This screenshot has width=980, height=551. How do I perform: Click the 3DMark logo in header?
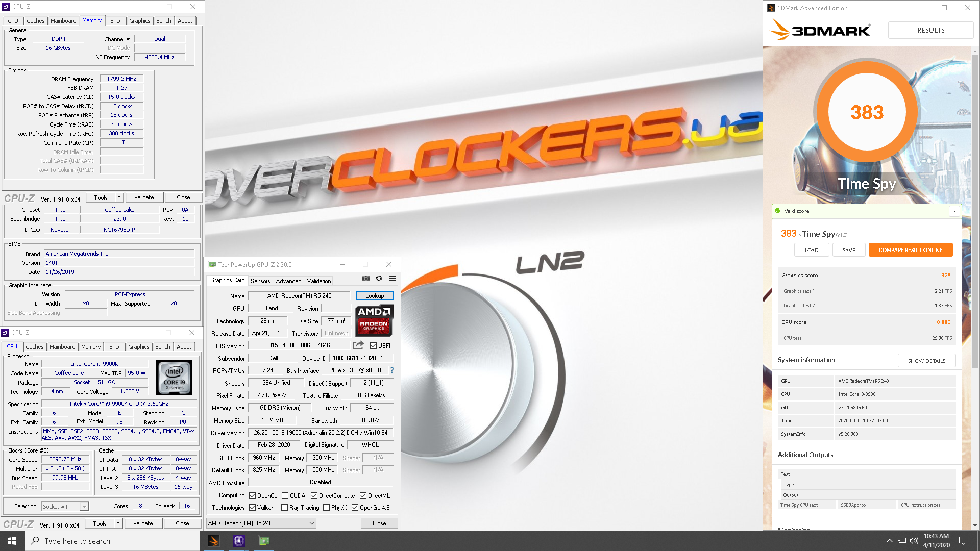click(x=820, y=30)
